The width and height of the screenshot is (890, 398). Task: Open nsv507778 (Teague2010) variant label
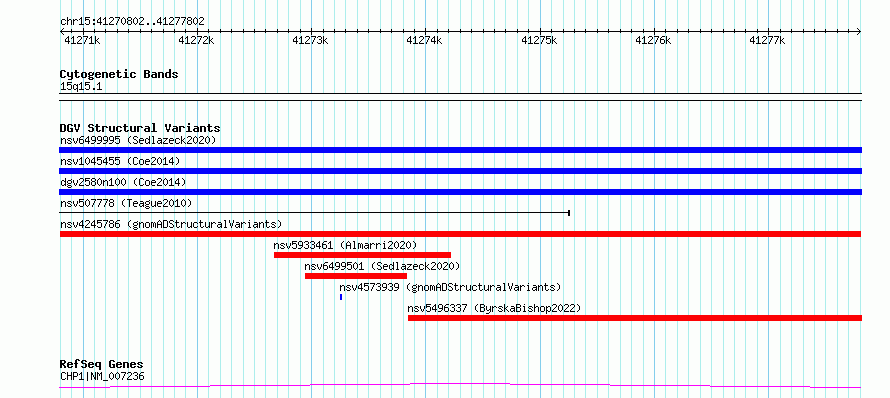click(x=125, y=203)
